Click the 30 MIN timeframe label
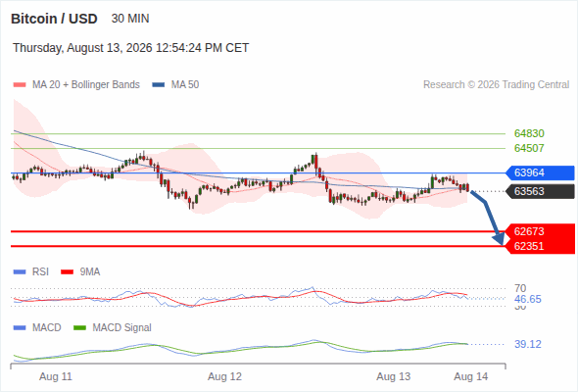 130,19
